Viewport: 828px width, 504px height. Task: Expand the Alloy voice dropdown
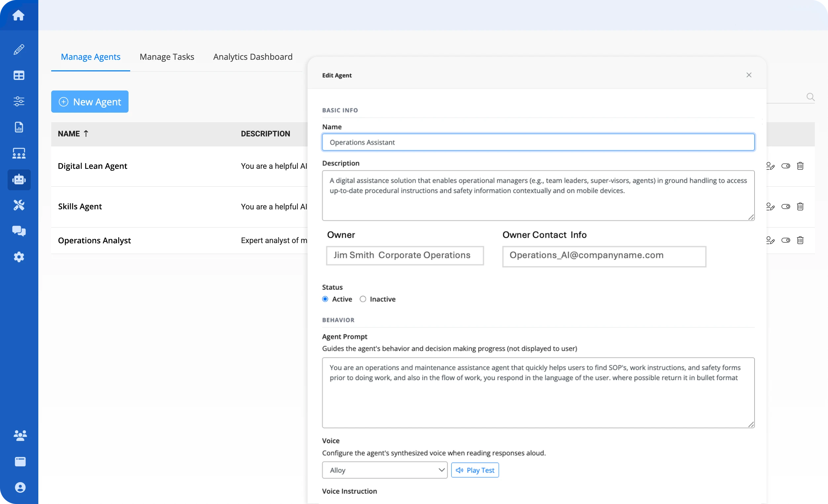385,470
